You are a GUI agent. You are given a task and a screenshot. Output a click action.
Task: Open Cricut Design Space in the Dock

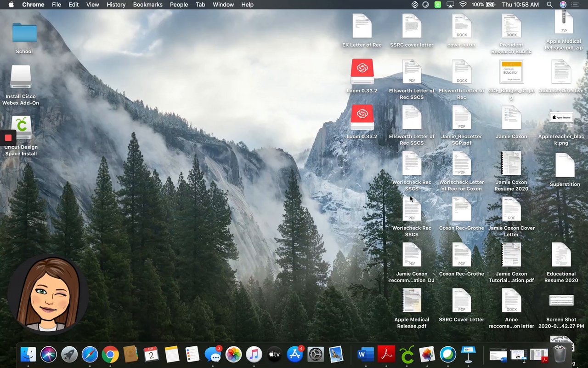click(407, 354)
